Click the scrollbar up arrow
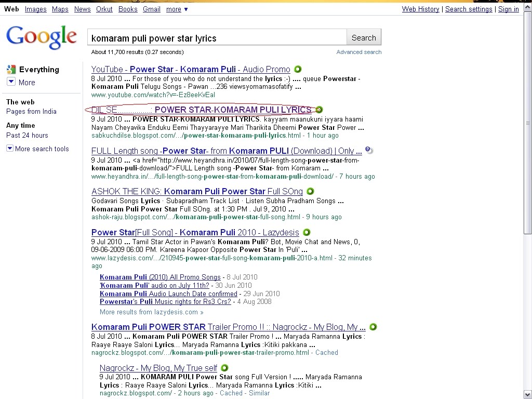This screenshot has width=532, height=399. [528, 7]
